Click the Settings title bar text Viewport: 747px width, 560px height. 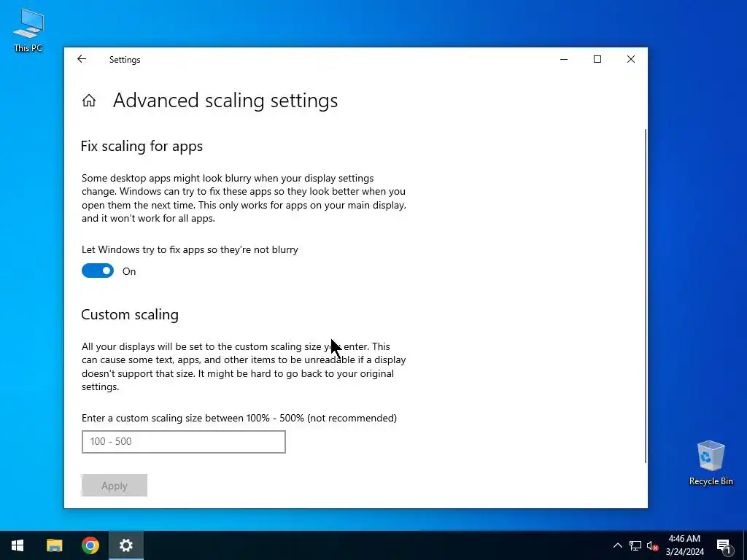125,60
